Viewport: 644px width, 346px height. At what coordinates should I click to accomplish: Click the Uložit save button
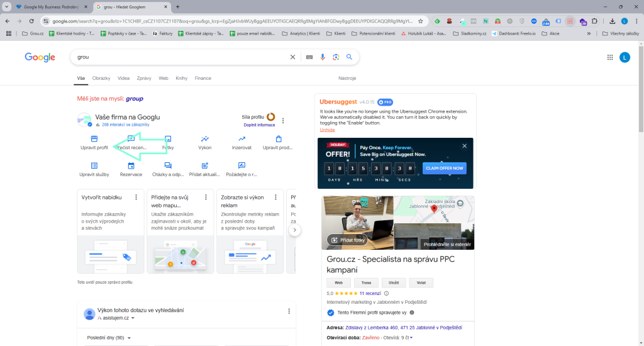(x=394, y=282)
